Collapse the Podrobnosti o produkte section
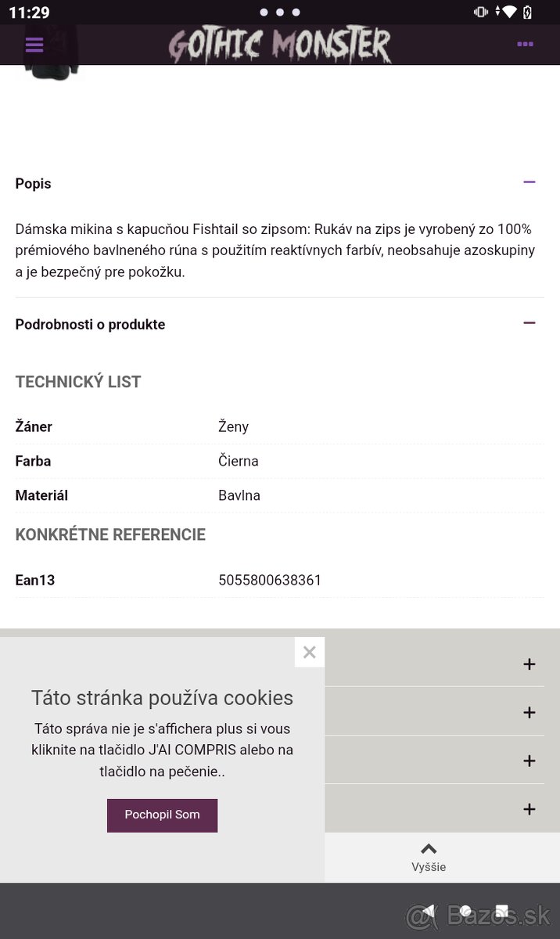The image size is (560, 939). point(529,323)
